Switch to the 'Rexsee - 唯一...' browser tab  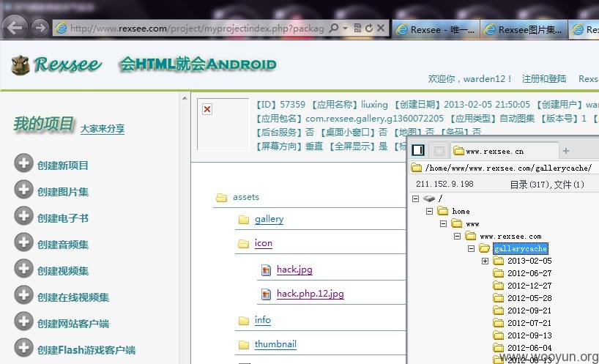436,29
